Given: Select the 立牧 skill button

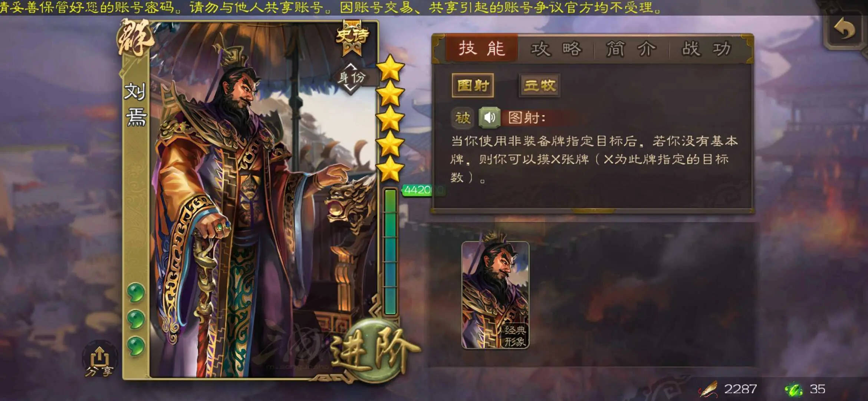Looking at the screenshot, I should coord(539,85).
